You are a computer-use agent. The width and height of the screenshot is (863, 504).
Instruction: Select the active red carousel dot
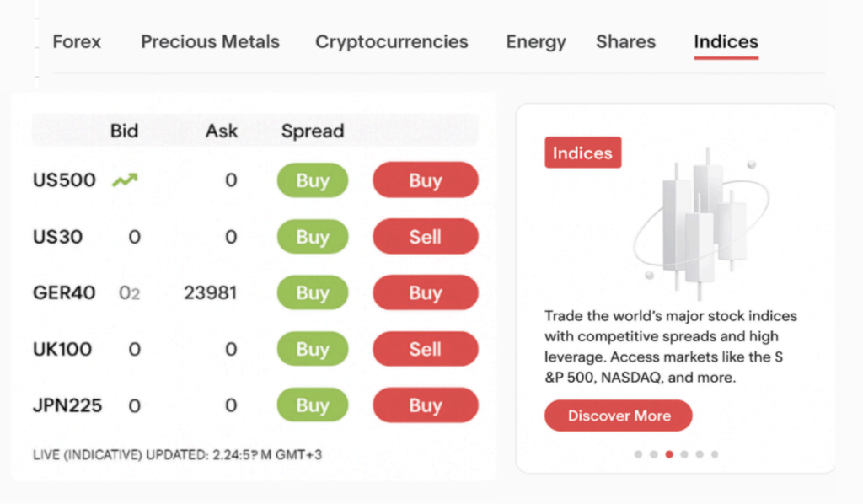coord(669,454)
